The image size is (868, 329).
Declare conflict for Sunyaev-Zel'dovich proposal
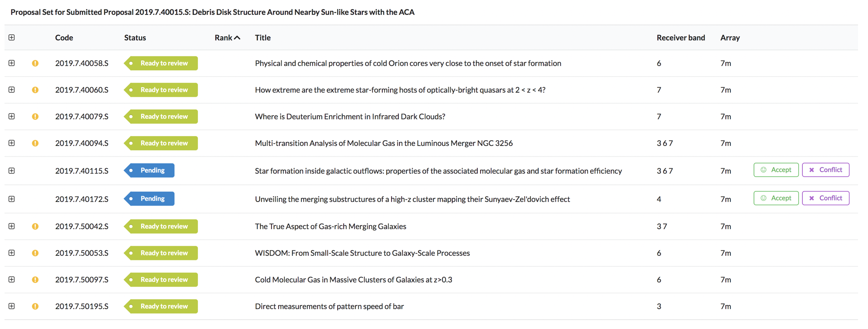(x=825, y=198)
